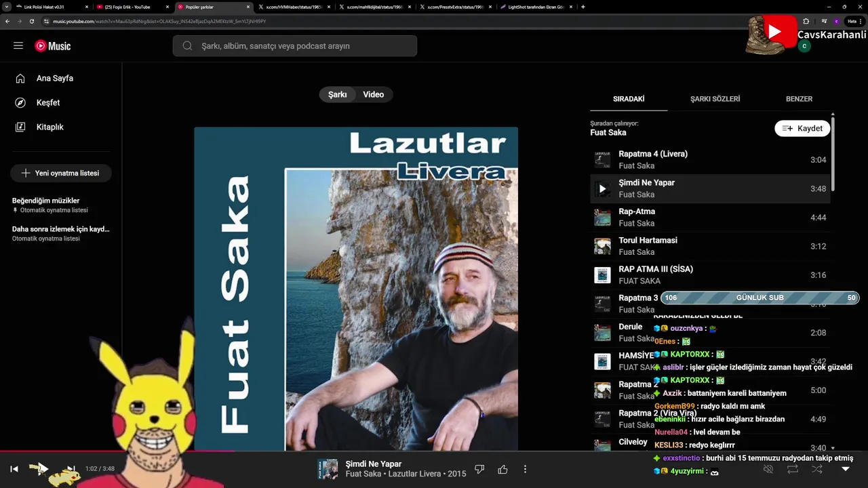Open the SIRADAKİ tab
The width and height of the screenshot is (868, 488).
(629, 99)
